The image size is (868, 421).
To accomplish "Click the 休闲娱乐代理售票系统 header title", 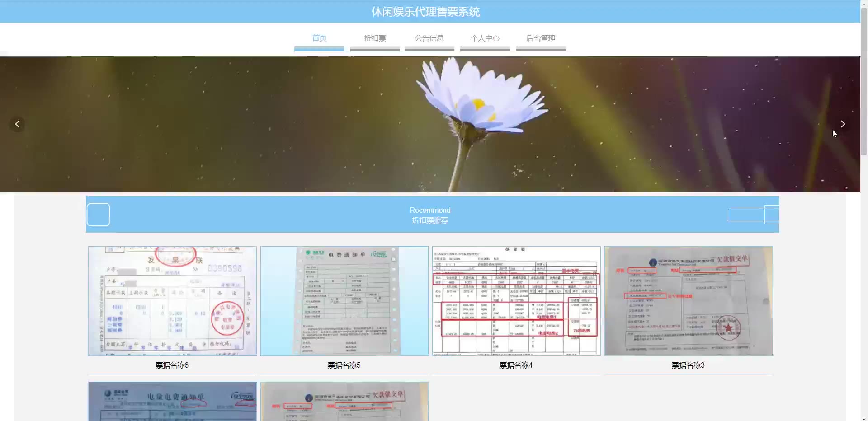I will click(x=425, y=12).
